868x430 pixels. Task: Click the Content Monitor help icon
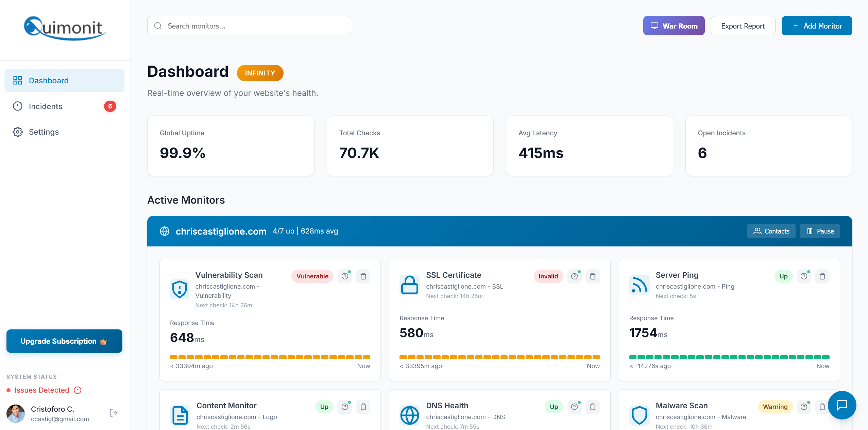[x=345, y=407]
